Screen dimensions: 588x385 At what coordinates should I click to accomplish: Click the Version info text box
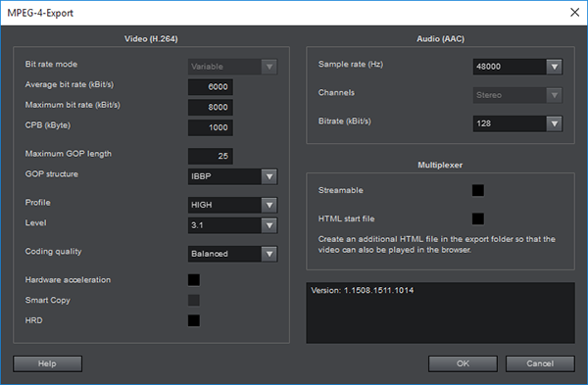tap(440, 313)
